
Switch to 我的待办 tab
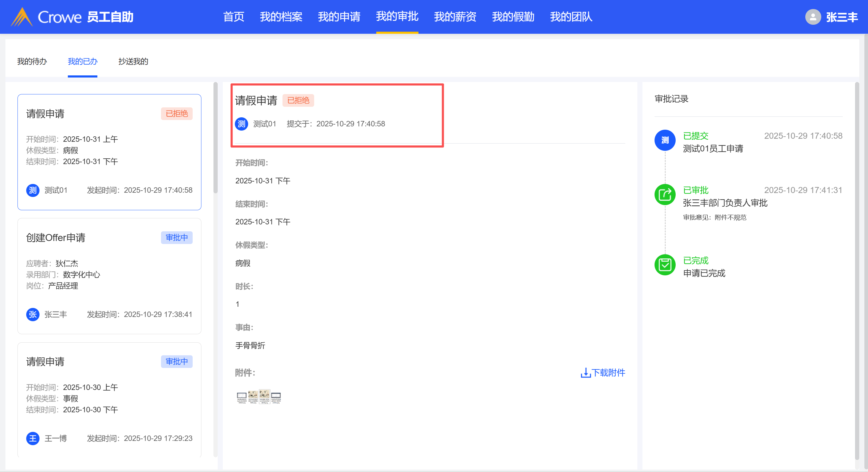click(x=32, y=61)
